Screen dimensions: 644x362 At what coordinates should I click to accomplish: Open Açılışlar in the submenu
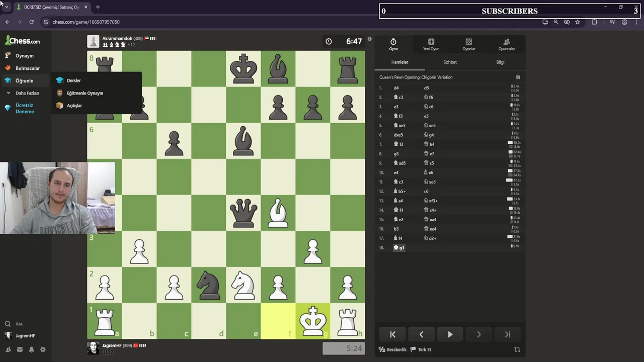(x=74, y=106)
